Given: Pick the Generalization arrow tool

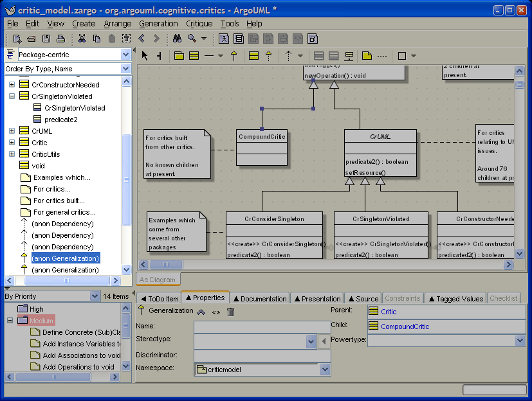Looking at the screenshot, I should coord(234,56).
